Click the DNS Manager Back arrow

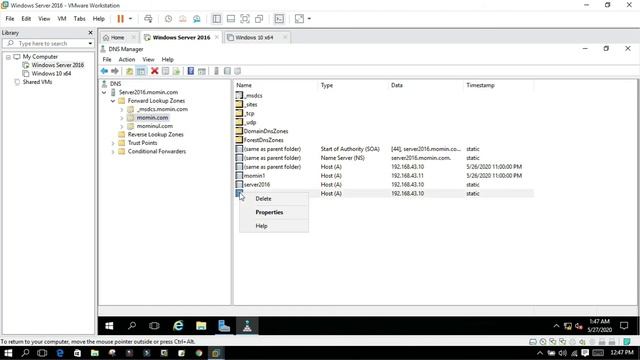tap(104, 71)
